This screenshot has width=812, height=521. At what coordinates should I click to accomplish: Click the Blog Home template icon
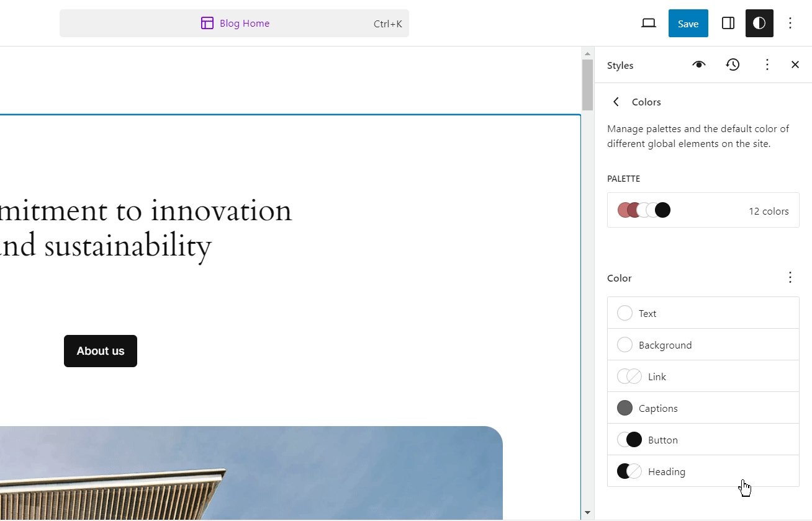click(207, 24)
